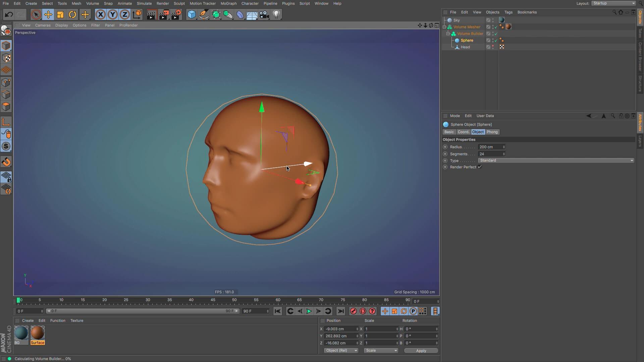Switch to the Coord. tab

pos(463,132)
